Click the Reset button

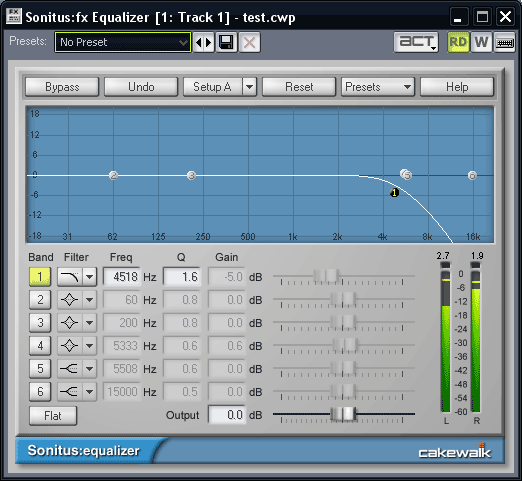(x=299, y=87)
